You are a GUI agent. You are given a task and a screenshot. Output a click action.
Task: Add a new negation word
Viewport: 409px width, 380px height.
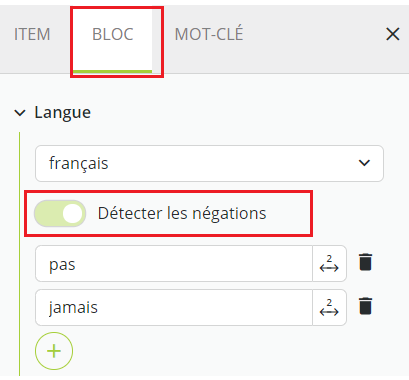tap(54, 351)
